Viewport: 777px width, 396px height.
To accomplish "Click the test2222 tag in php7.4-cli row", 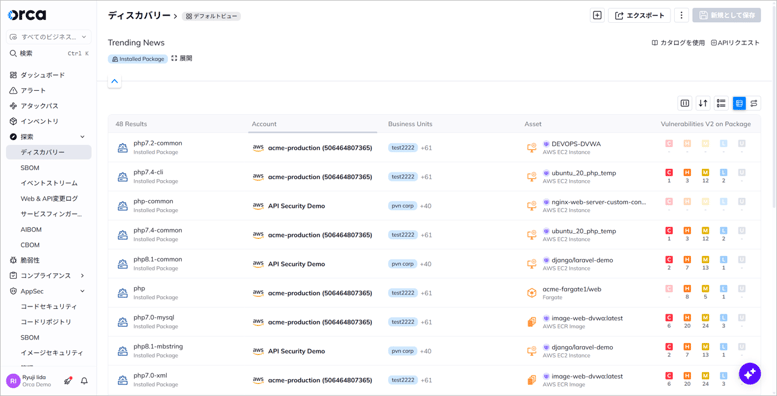I will coord(403,177).
